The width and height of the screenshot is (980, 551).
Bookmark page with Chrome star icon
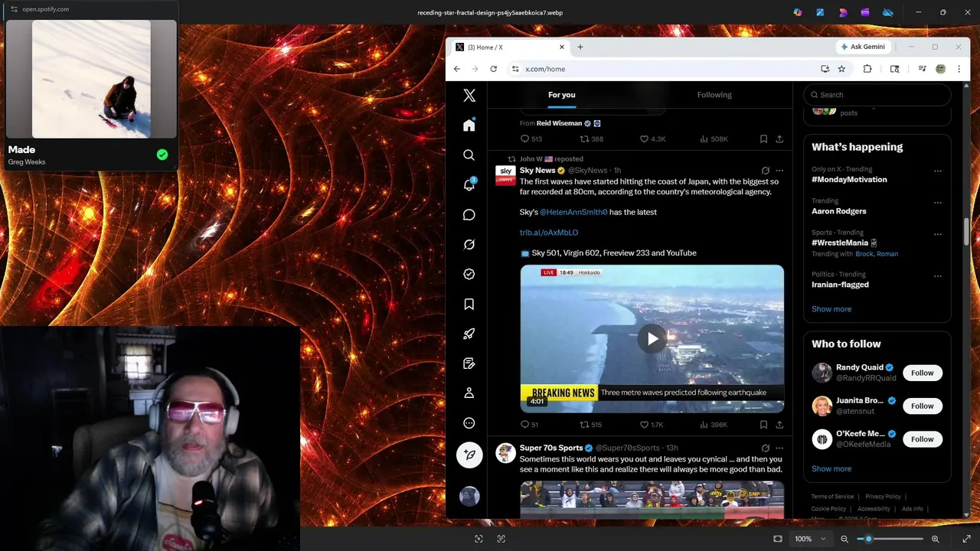(841, 69)
